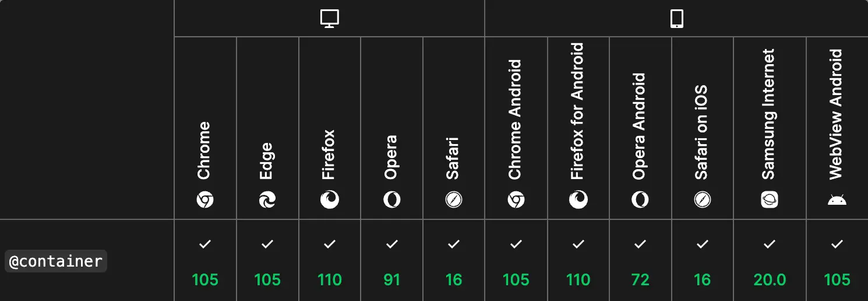Open the @container feature link
Screen dimensions: 868x301
coord(56,261)
